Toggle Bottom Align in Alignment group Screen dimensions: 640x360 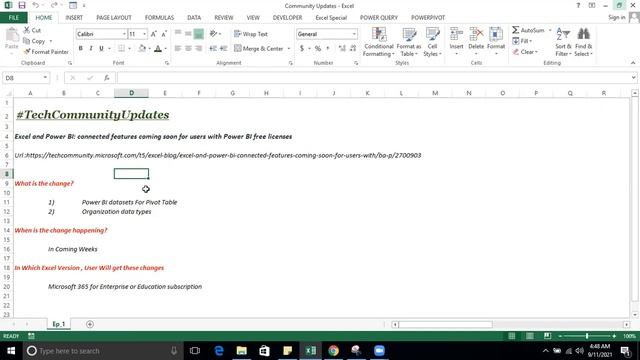point(198,34)
